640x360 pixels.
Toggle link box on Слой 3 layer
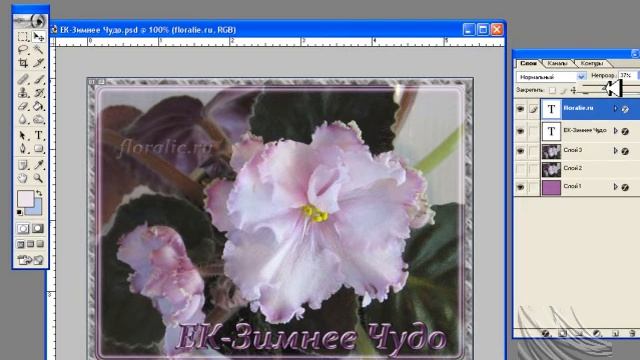tap(533, 151)
